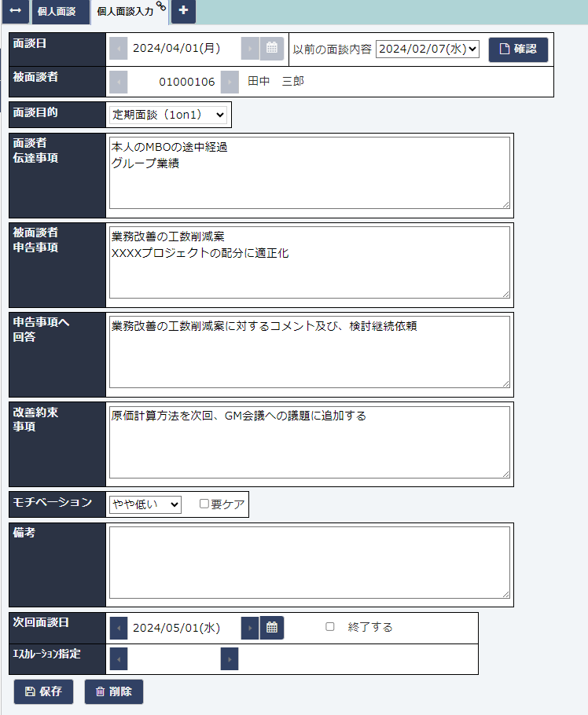This screenshot has height=715, width=588.
Task: Click into the 備考 text area
Action: [309, 563]
